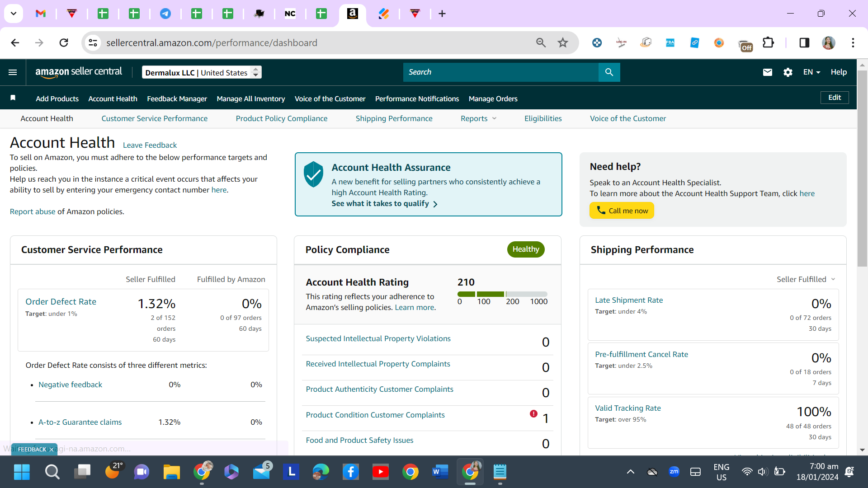
Task: Click the Call me now button
Action: pos(622,211)
